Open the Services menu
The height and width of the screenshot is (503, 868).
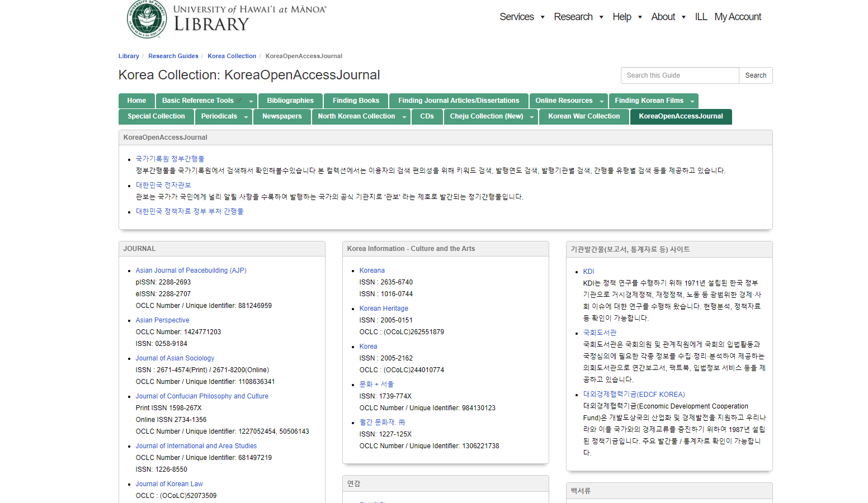coord(517,17)
